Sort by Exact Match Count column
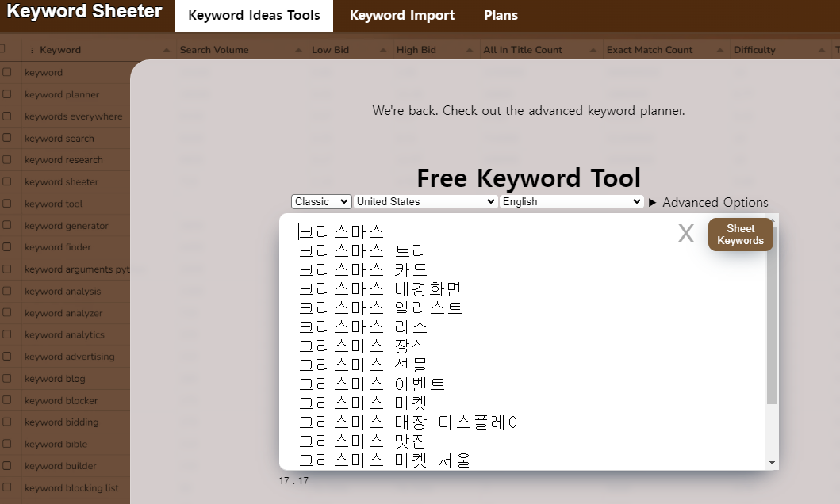This screenshot has height=504, width=840. [650, 50]
